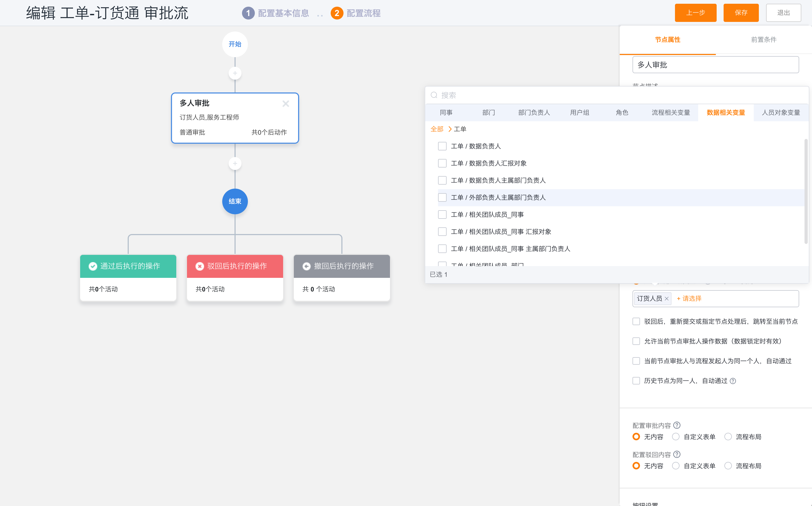Remove the 多人审批 node with its X icon
Viewport: 812px width, 506px height.
pos(285,104)
